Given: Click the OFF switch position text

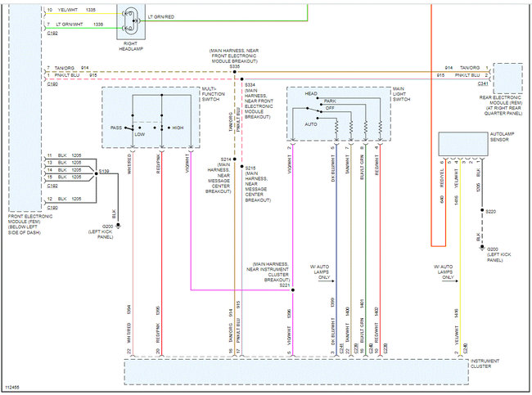Looking at the screenshot, I should click(x=330, y=108).
